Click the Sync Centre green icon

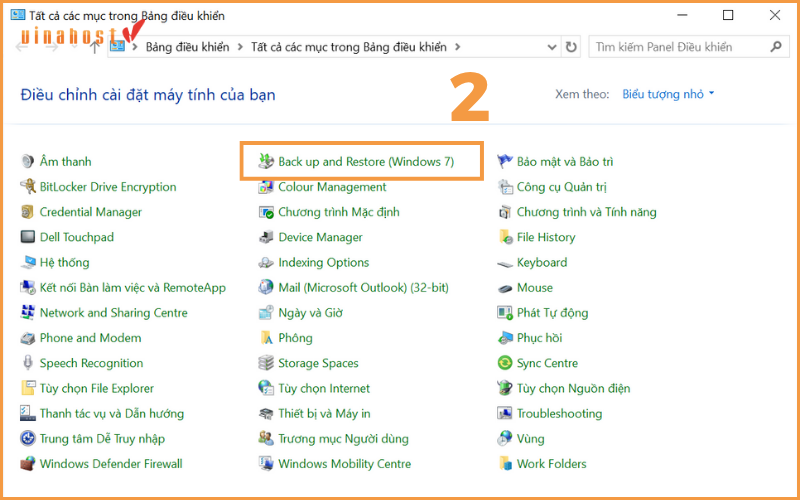pyautogui.click(x=506, y=364)
